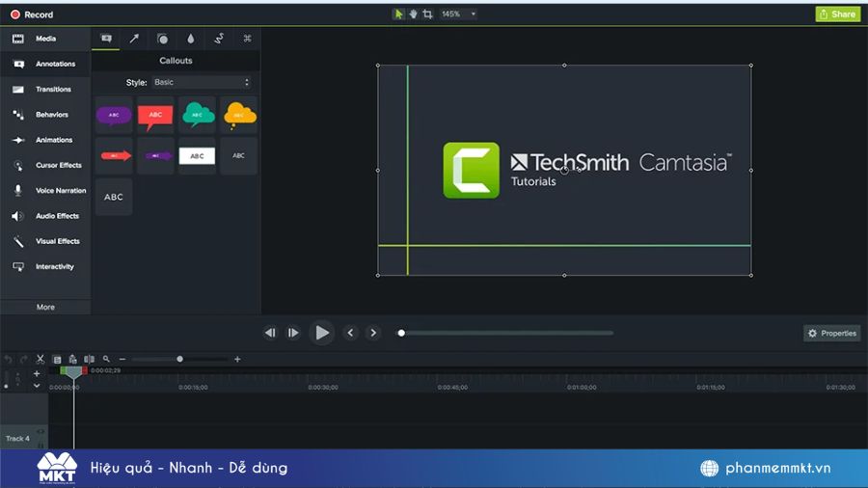Select the hand Pan tool
868x488 pixels.
click(x=413, y=14)
